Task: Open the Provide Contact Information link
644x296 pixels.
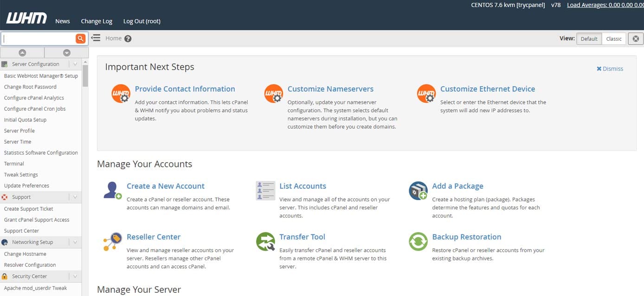Action: (x=185, y=89)
